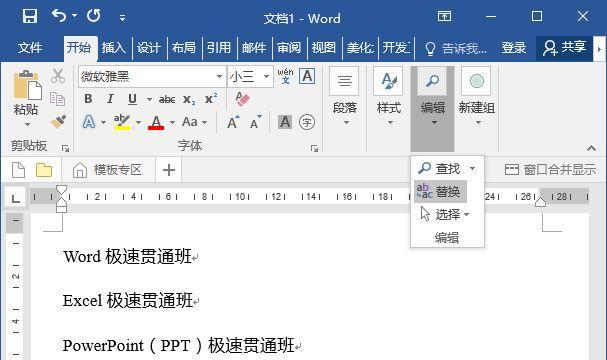The height and width of the screenshot is (360, 607).
Task: Select 替换 from the editing menu
Action: click(440, 191)
